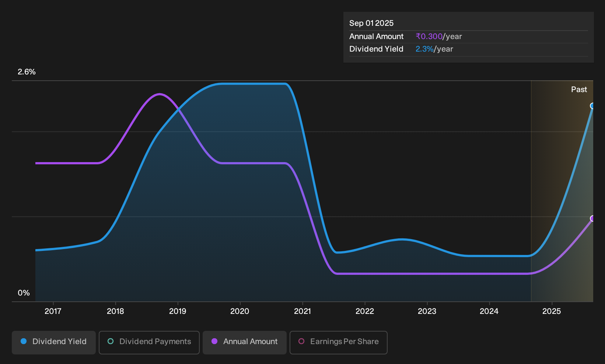Click the 2017 x-axis label
Viewport: 605px width, 364px height.
pos(53,311)
